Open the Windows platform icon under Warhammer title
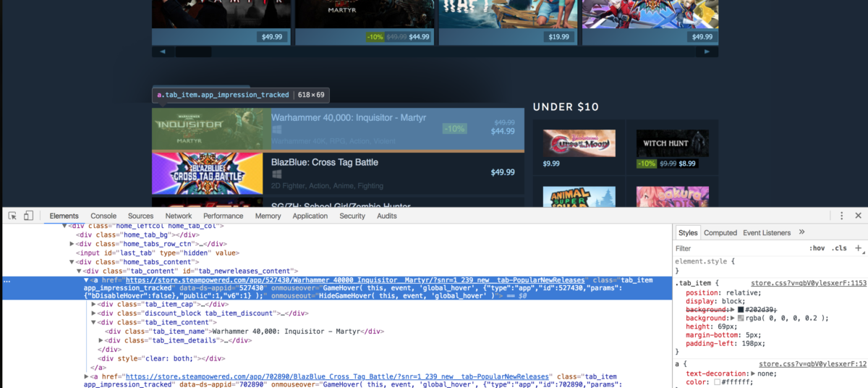The image size is (868, 388). click(x=276, y=129)
